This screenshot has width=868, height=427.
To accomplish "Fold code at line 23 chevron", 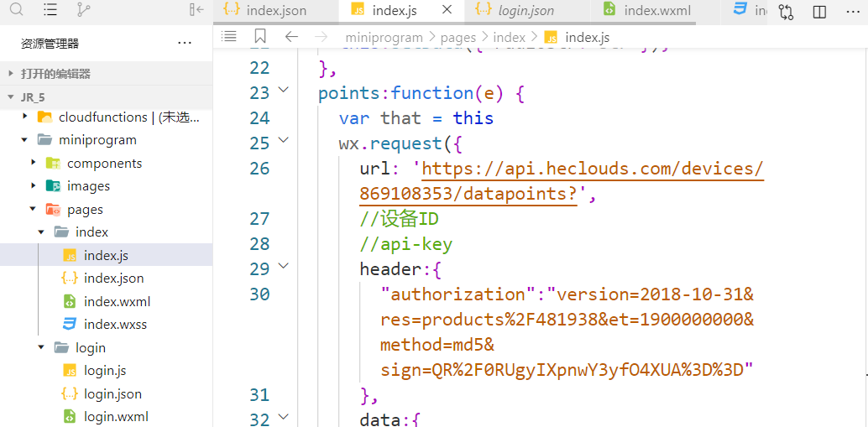I will pyautogui.click(x=284, y=89).
